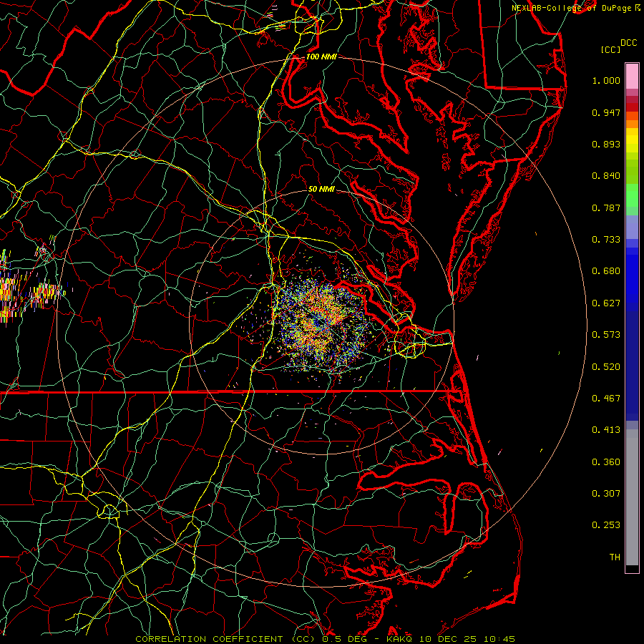Pick the red swatch on the color bar
This screenshot has width=644, height=644.
pos(632,107)
